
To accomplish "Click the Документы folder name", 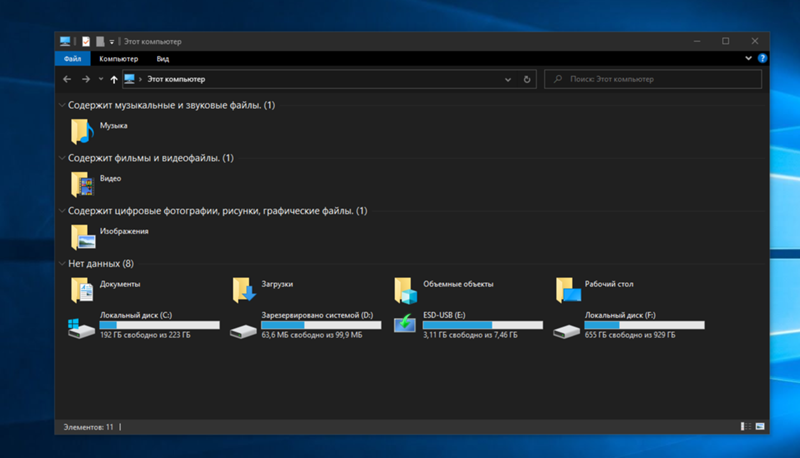I will point(120,284).
